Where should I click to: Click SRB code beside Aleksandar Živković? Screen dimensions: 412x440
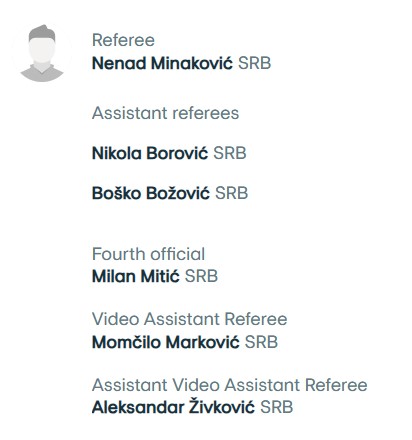click(277, 407)
